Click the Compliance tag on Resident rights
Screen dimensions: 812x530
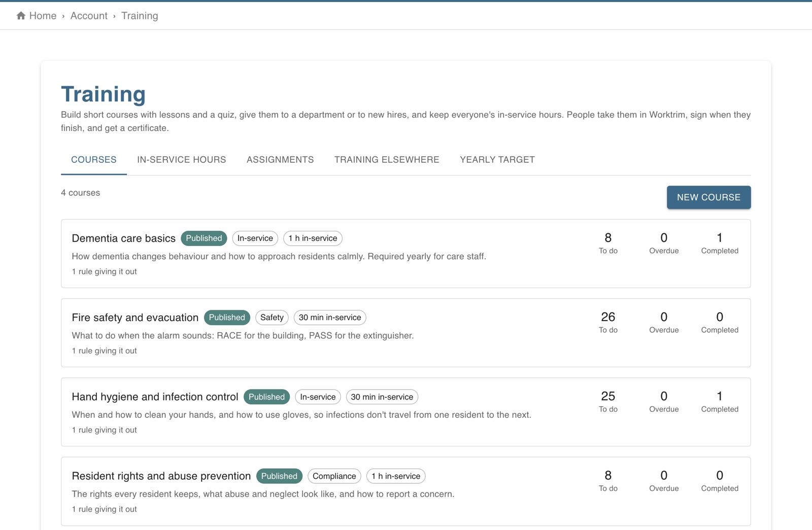(334, 476)
